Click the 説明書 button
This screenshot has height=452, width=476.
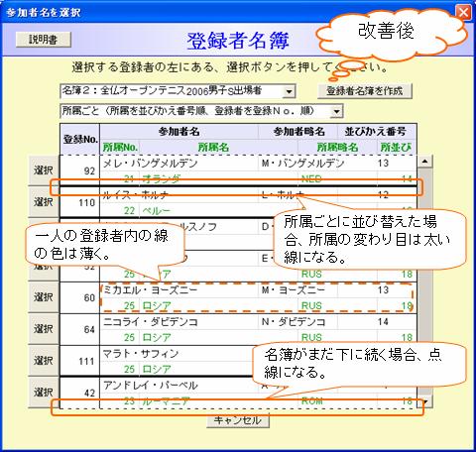43,40
